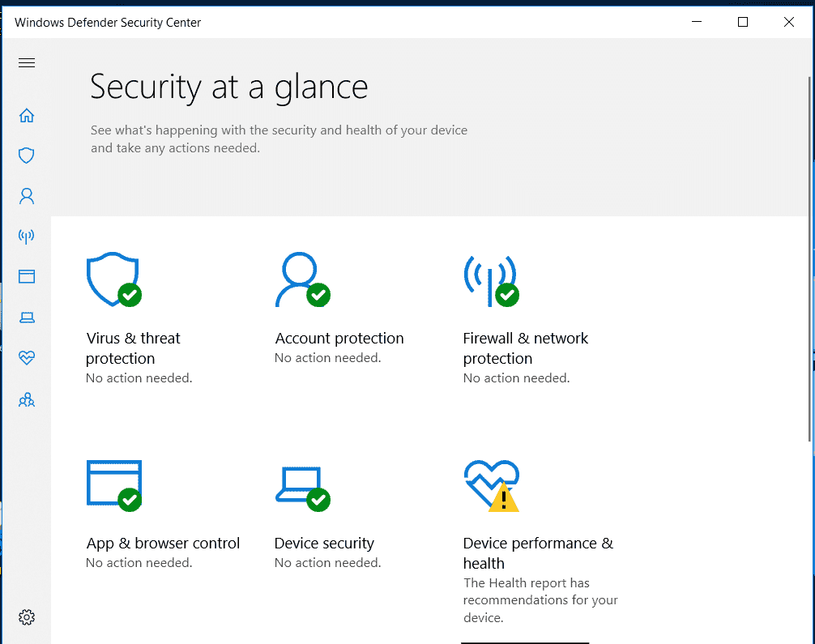Click 'No action needed.' under Device security
Screen dimensions: 815x644
(327, 563)
